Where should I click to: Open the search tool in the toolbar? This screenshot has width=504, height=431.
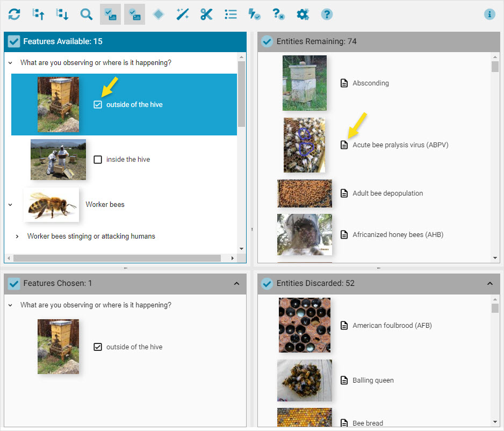[87, 14]
